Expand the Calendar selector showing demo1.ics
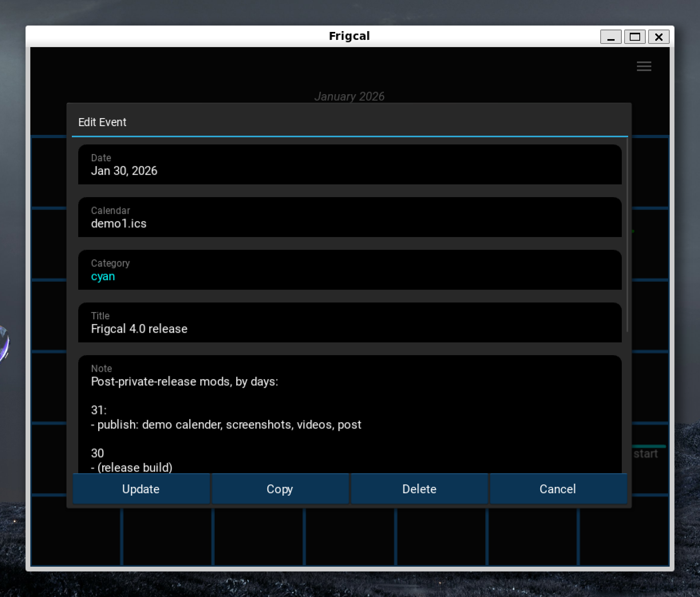Screen dimensions: 700x597 coord(350,217)
